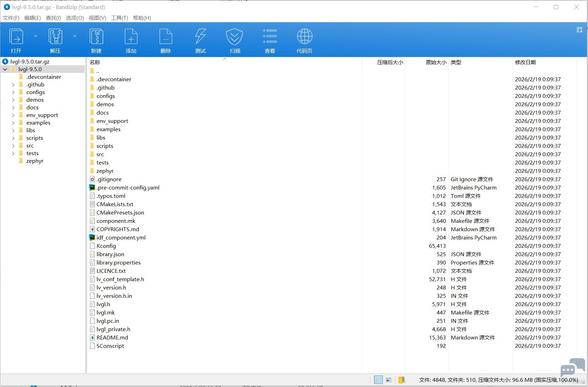Expand the scripts tree folder

pos(13,138)
